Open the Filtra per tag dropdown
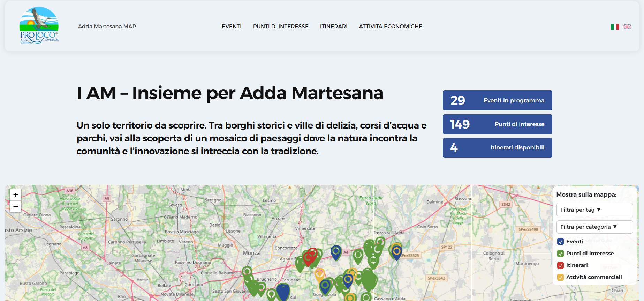The height and width of the screenshot is (301, 644). (x=594, y=210)
